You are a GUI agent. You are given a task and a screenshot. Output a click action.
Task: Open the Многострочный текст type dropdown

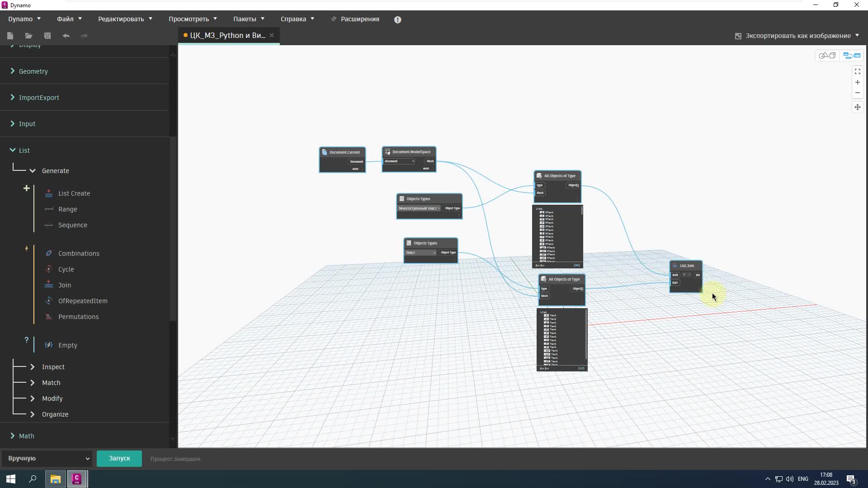point(419,208)
